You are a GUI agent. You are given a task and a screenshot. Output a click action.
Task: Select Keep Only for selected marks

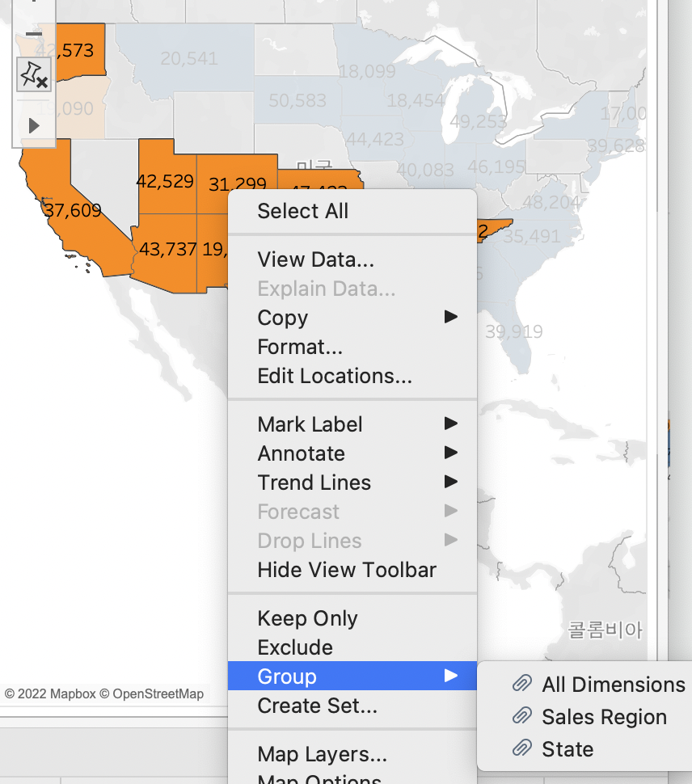(308, 618)
